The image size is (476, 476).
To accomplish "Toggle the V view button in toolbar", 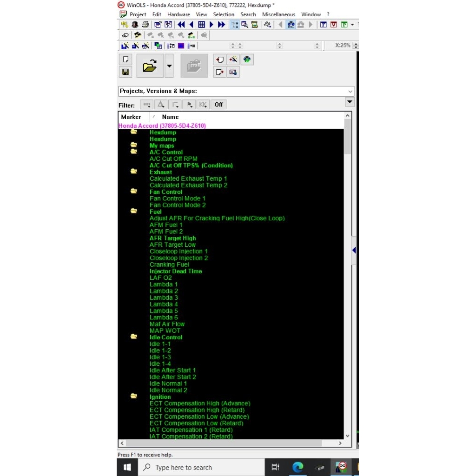I will coord(333,25).
